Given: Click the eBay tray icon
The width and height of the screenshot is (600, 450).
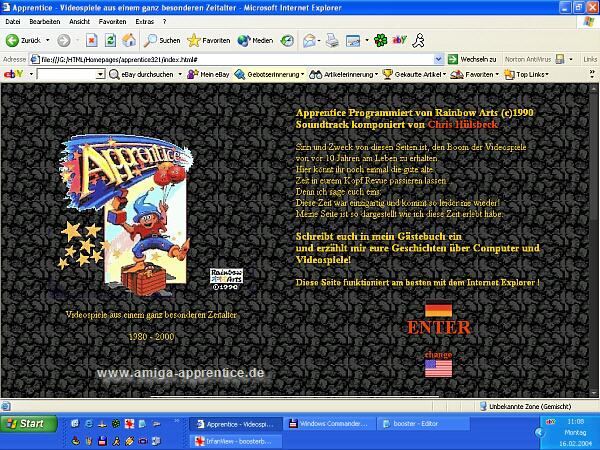Looking at the screenshot, I should click(x=551, y=421).
